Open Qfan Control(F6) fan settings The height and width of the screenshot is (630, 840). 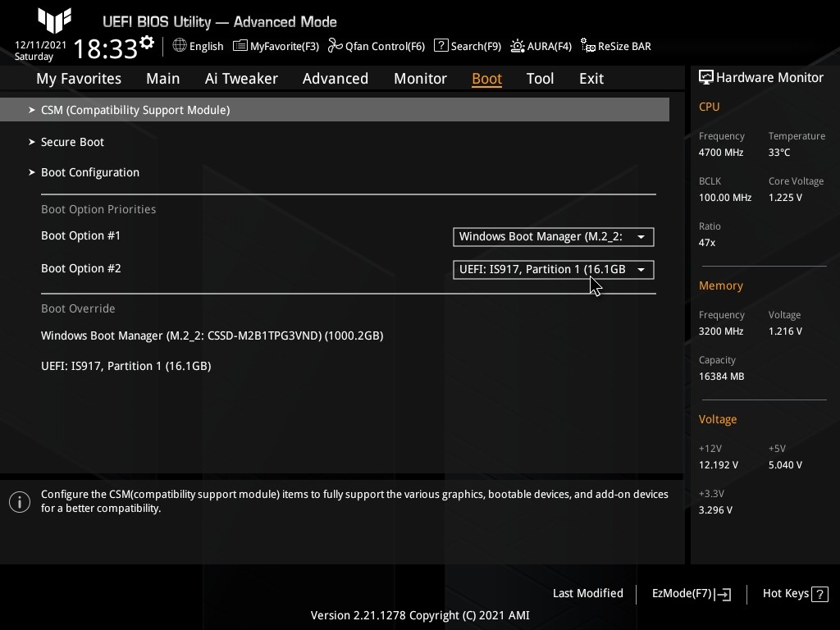[x=377, y=46]
